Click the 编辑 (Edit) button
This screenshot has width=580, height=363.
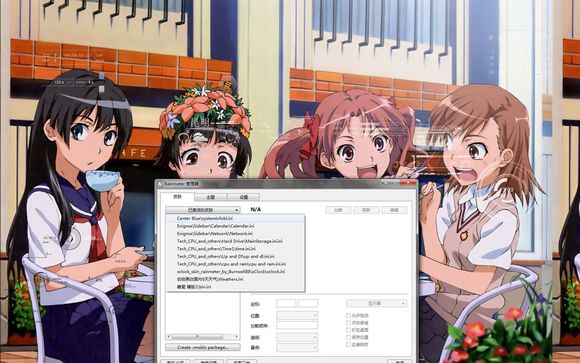coord(394,210)
